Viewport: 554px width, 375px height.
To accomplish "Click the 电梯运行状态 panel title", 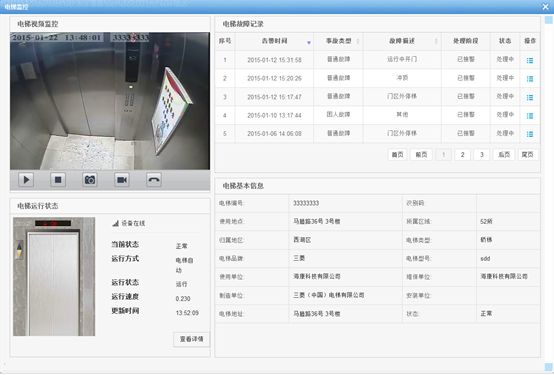I will pyautogui.click(x=38, y=206).
